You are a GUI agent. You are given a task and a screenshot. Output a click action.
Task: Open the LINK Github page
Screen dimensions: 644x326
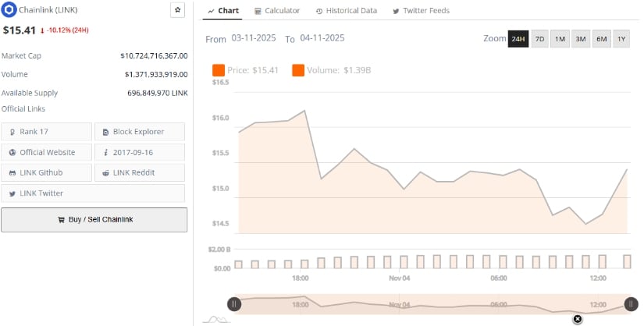47,172
